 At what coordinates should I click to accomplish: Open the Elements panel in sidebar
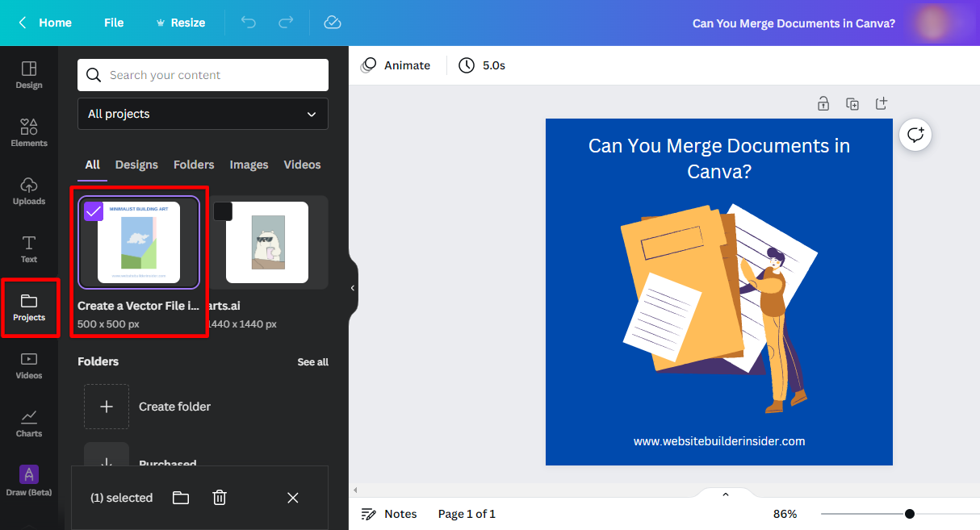29,132
